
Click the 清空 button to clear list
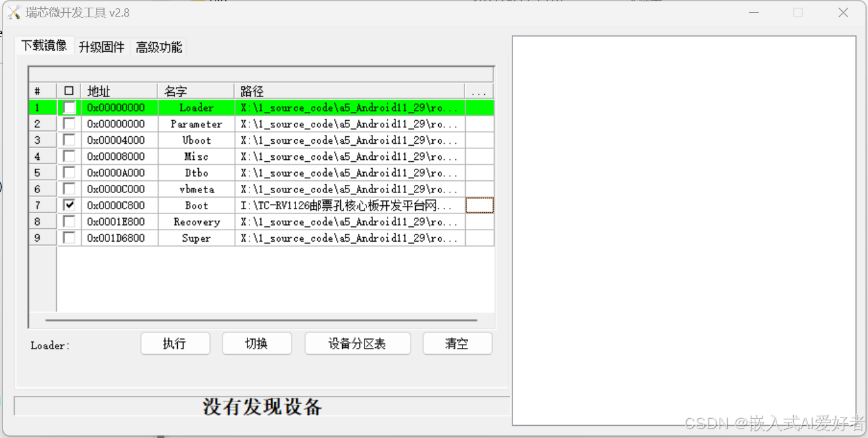[457, 343]
